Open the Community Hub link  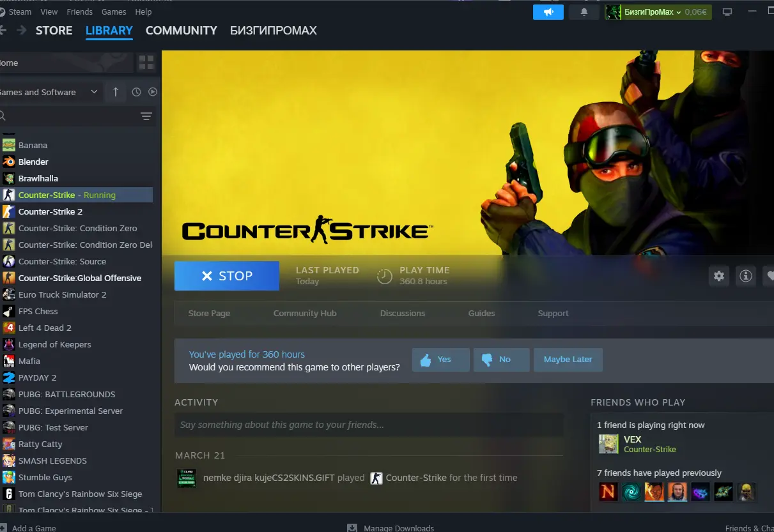pyautogui.click(x=305, y=313)
